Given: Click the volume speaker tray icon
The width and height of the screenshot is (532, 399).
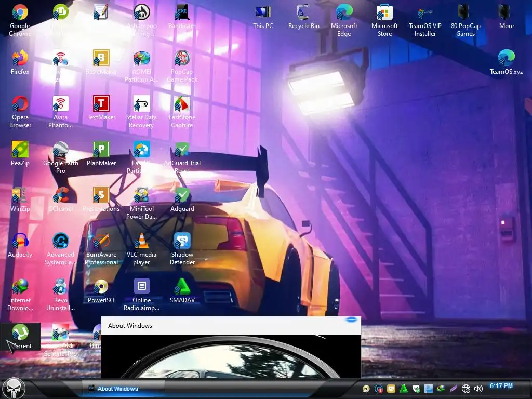Looking at the screenshot, I should pos(478,389).
